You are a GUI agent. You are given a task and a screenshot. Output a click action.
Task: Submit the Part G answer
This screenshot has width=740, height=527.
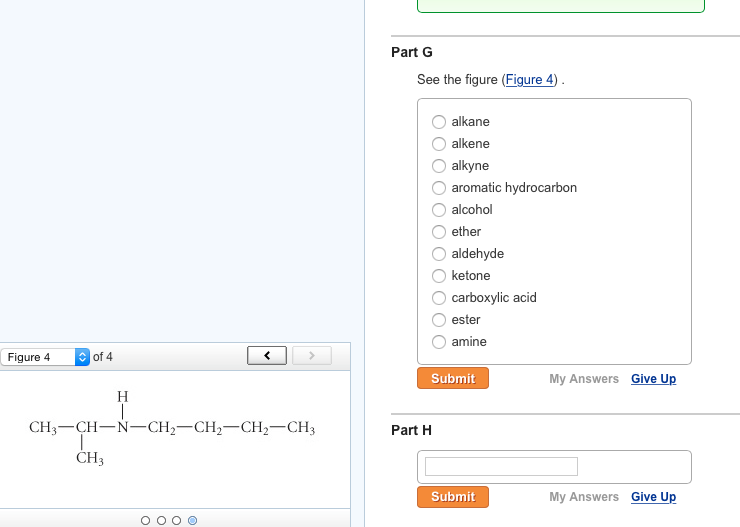point(453,379)
